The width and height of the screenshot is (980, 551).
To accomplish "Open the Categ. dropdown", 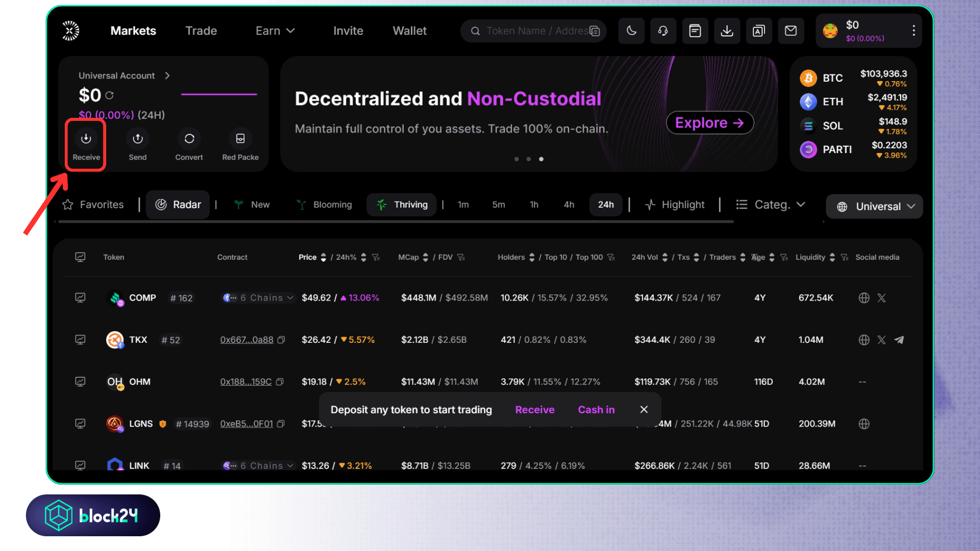I will pos(771,205).
